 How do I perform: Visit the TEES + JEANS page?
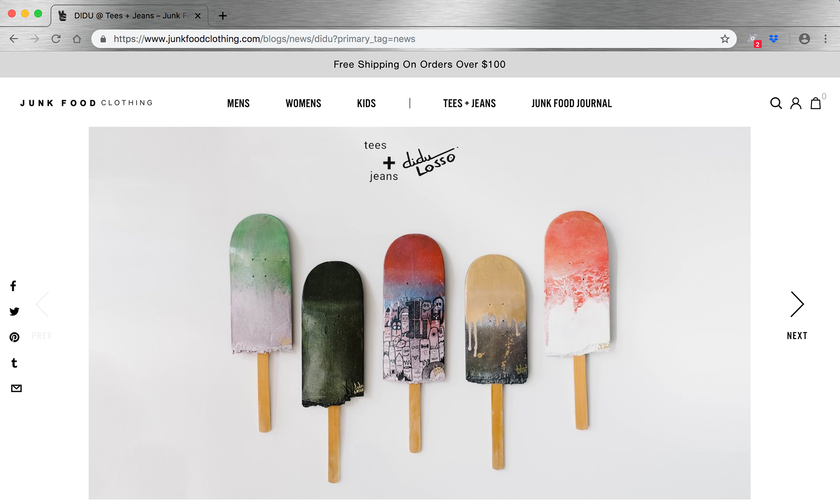point(469,104)
